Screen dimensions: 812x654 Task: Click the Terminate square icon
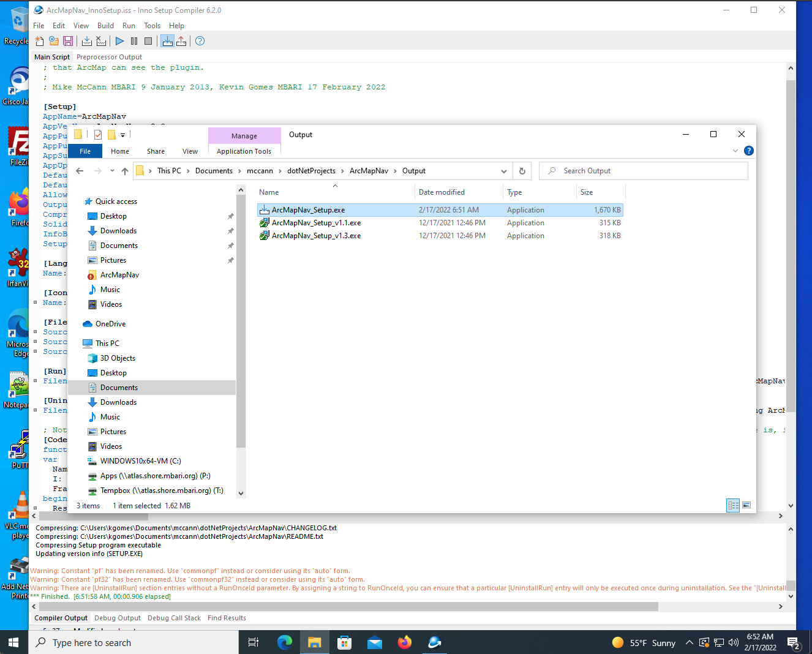(148, 41)
